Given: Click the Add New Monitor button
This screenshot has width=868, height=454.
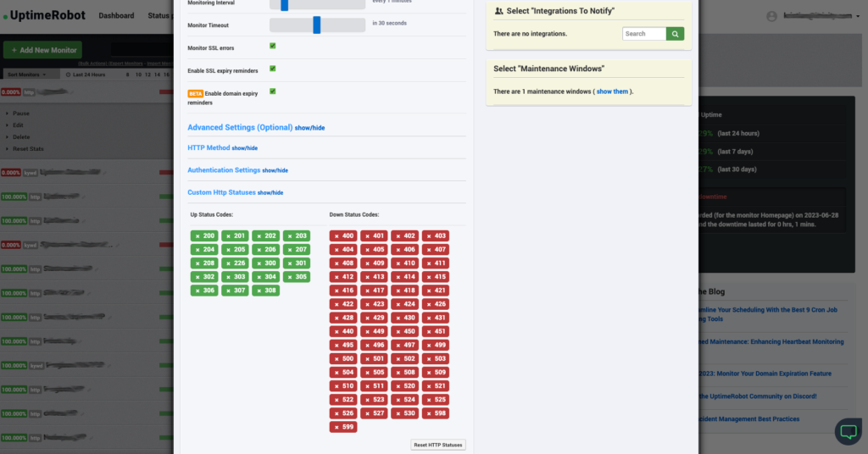Looking at the screenshot, I should click(43, 50).
